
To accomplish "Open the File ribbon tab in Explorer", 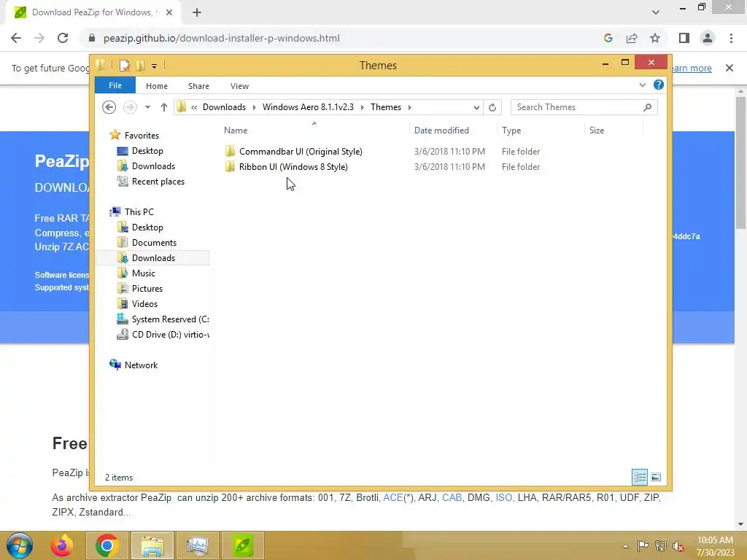I will (x=115, y=86).
